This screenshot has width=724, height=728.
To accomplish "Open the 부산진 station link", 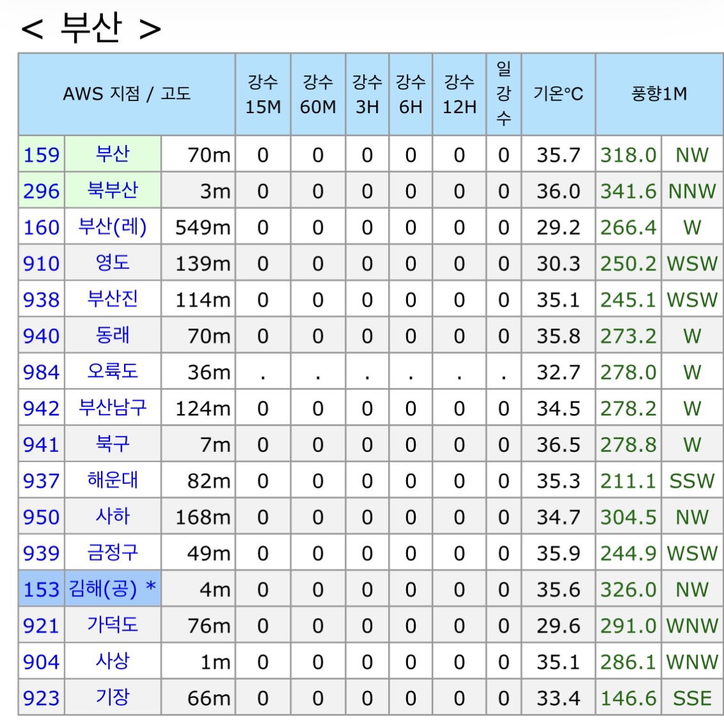I will pyautogui.click(x=113, y=299).
